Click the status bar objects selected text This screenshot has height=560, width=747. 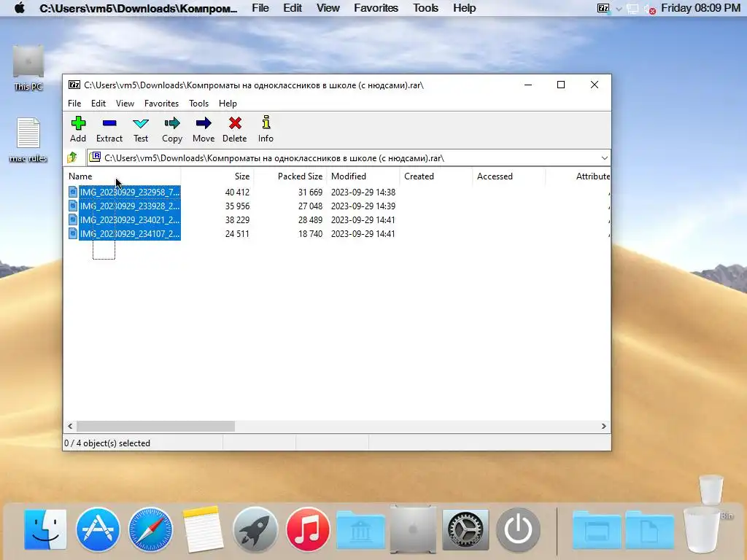(x=107, y=443)
